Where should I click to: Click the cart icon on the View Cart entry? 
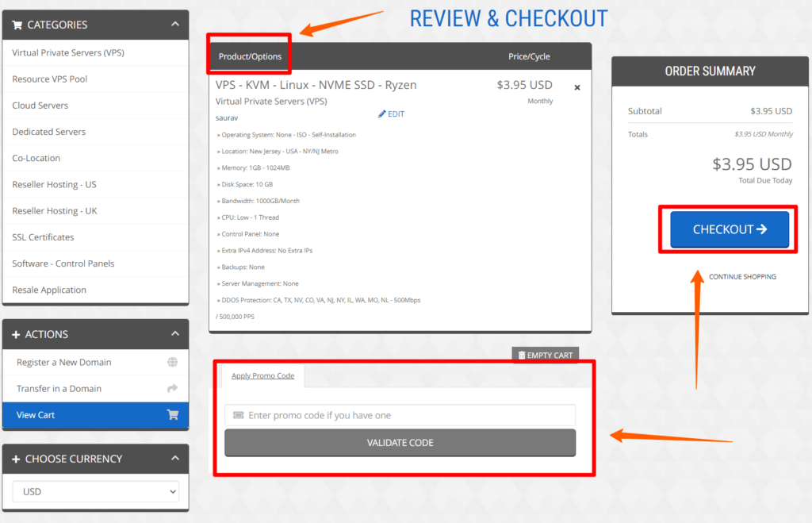(173, 414)
